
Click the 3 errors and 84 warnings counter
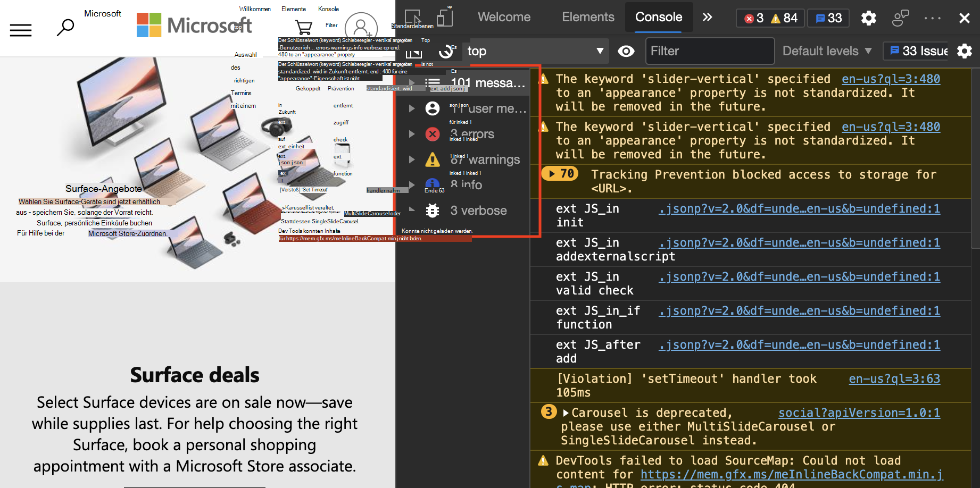click(x=770, y=18)
